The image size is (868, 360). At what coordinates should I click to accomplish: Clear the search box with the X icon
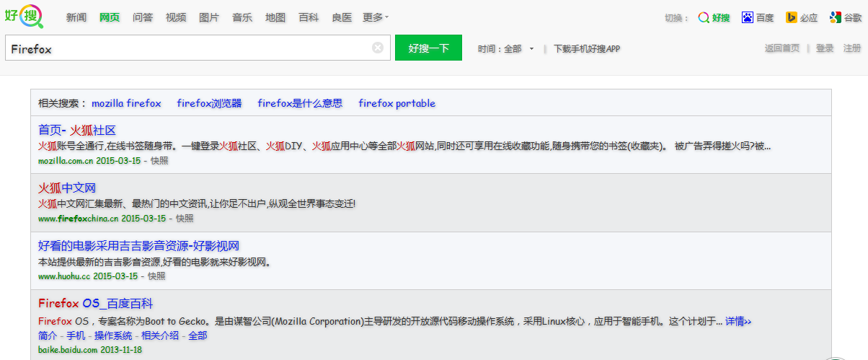[378, 48]
